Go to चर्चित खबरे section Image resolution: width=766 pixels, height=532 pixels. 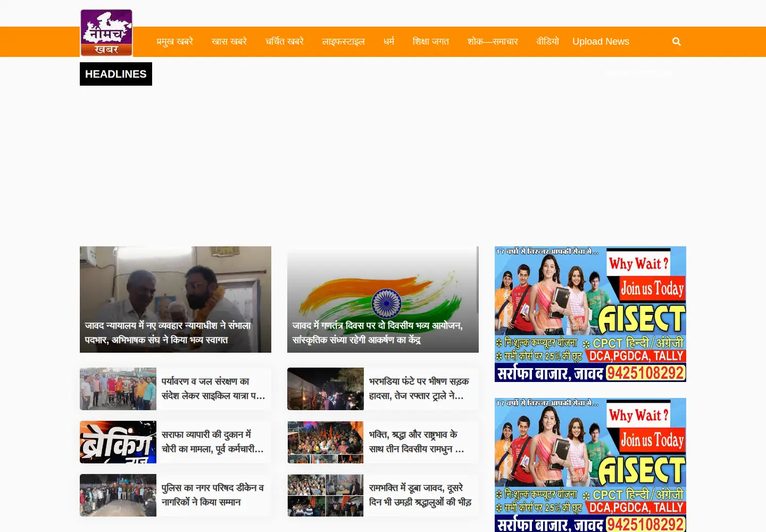coord(285,41)
